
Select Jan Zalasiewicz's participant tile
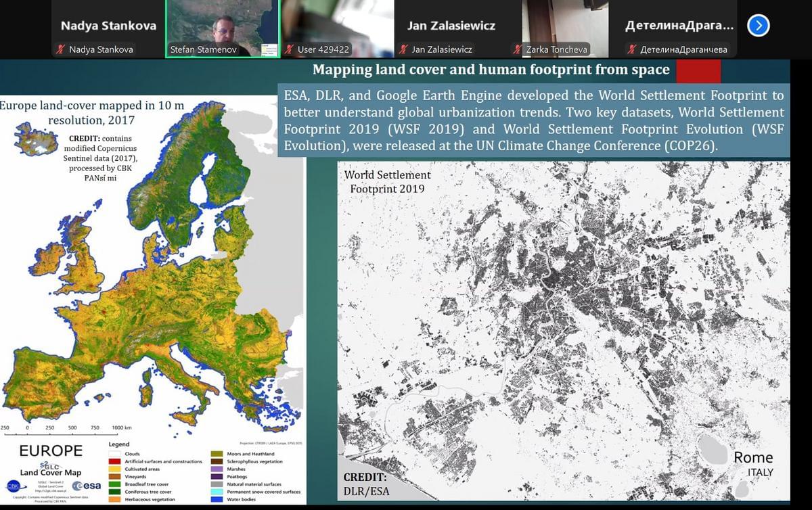tap(451, 29)
